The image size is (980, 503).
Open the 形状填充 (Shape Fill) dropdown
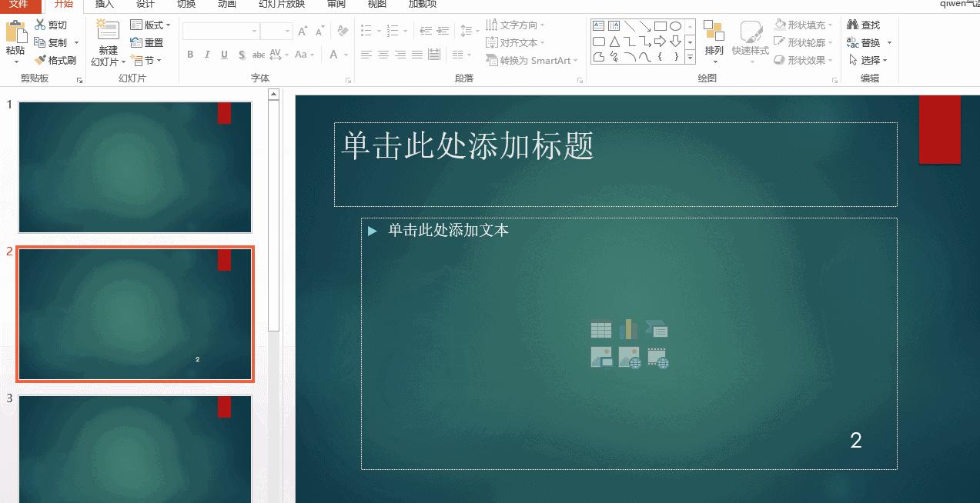[x=803, y=24]
